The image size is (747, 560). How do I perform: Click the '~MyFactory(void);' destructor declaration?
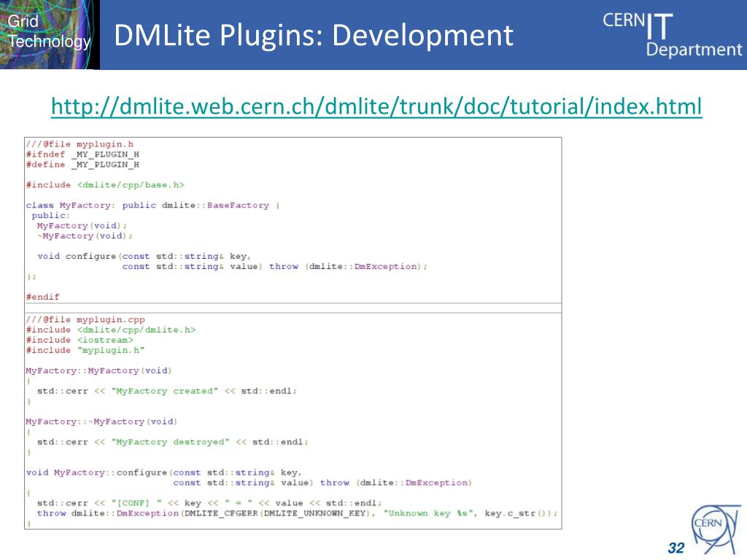[x=85, y=236]
